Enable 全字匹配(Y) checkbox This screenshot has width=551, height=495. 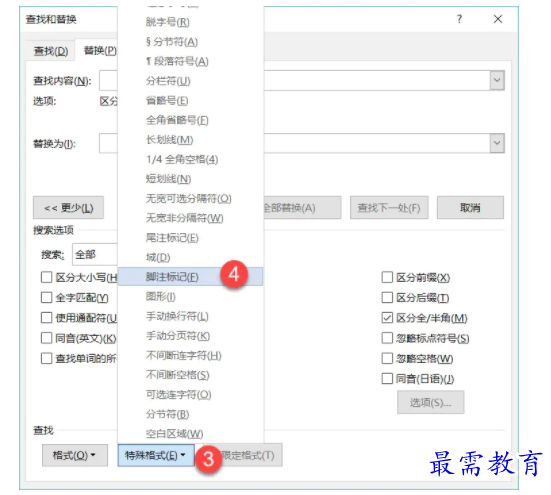point(46,298)
